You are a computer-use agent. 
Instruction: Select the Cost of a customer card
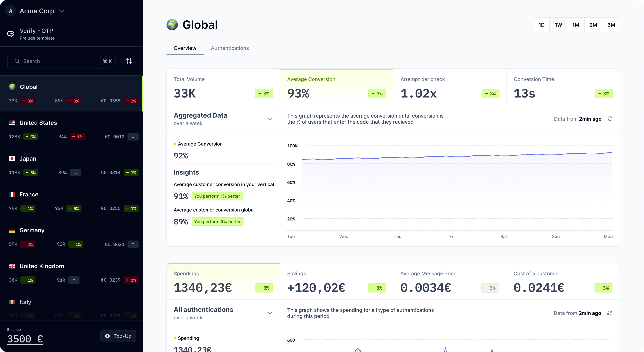563,281
